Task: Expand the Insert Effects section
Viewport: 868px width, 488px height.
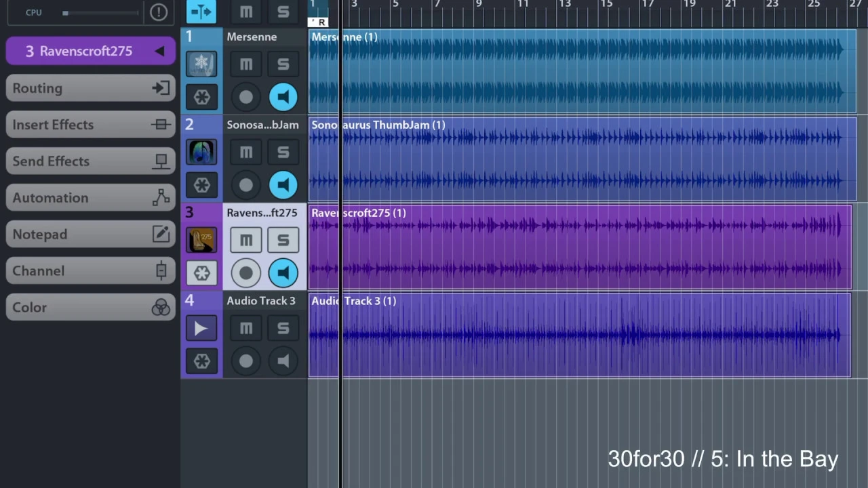Action: [90, 125]
